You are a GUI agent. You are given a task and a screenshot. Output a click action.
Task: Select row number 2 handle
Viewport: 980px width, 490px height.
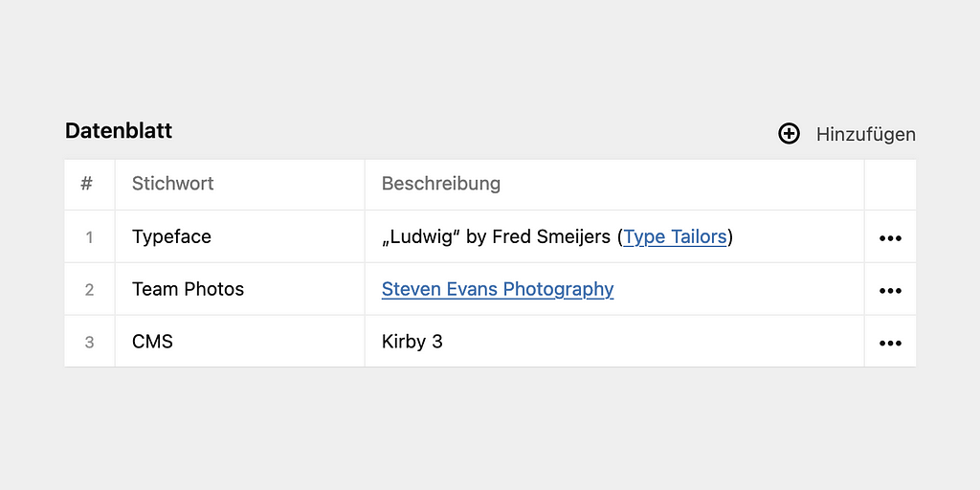coord(89,289)
